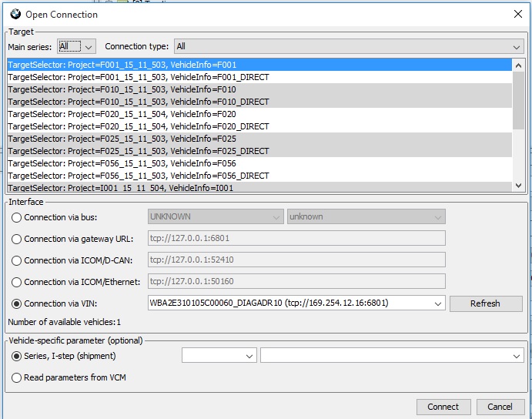Choose Connection via ICOM/D-CAN radio button
Screen dimensions: 532x419
coord(17,260)
